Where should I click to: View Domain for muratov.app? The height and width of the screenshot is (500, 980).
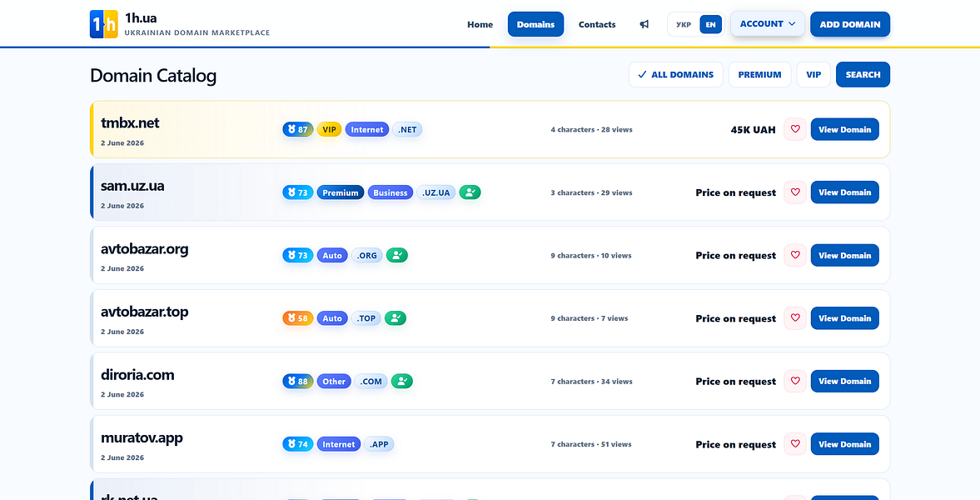[845, 444]
